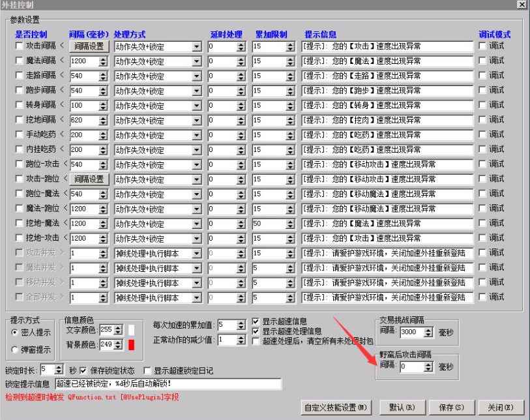Adjust 延时处理 spinner in 跑步间隔 row
The image size is (530, 420).
point(241,91)
